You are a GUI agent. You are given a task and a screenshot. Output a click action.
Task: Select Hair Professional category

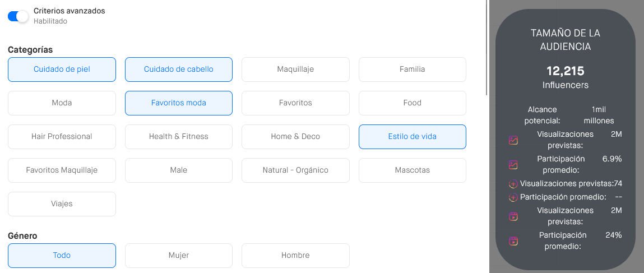[62, 137]
